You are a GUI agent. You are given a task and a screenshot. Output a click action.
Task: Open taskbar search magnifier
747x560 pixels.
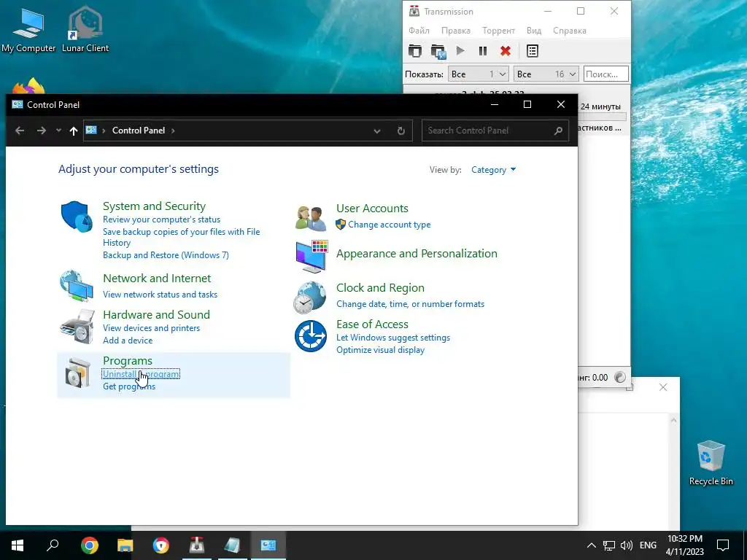53,545
